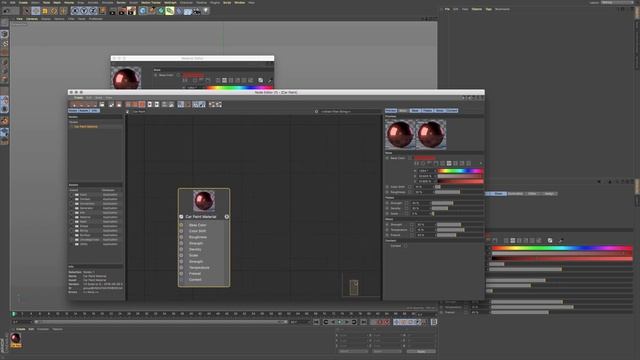Select Car Paint Material in Nodes tree
The width and height of the screenshot is (640, 360).
tap(86, 127)
